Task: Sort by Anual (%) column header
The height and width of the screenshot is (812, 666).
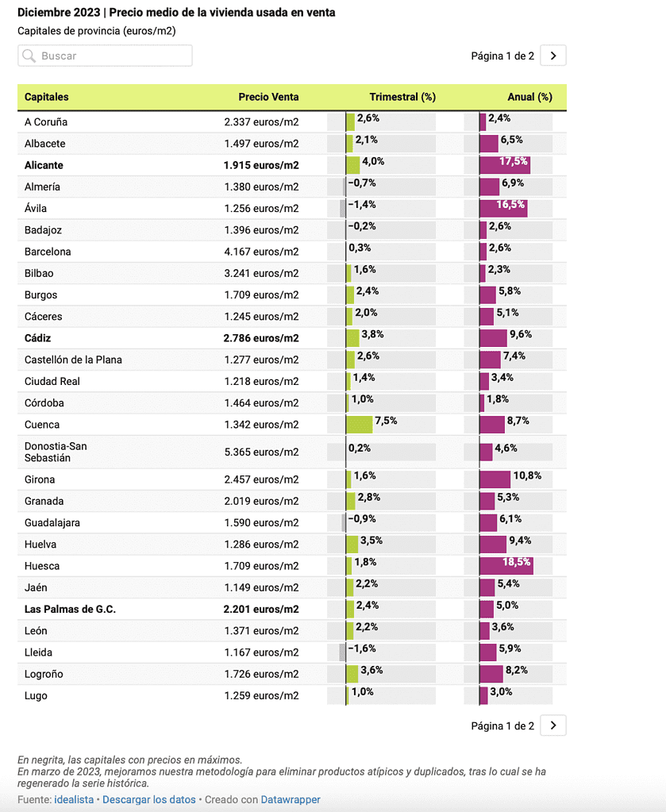Action: pyautogui.click(x=529, y=97)
